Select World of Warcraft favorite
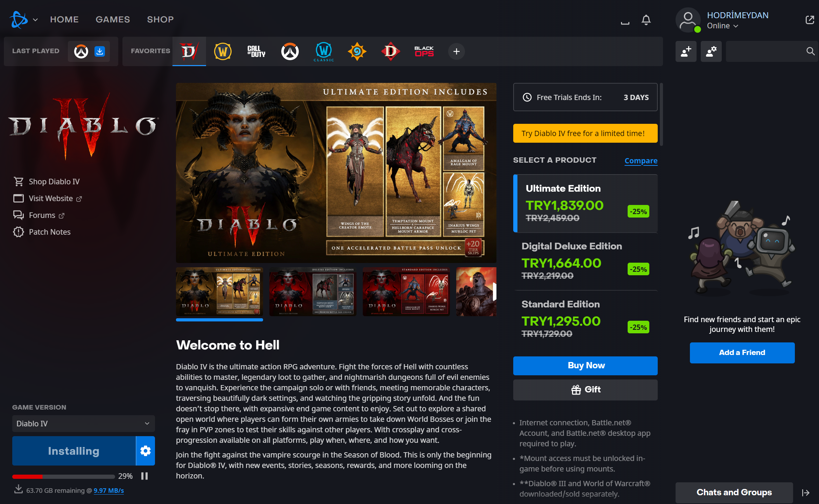The height and width of the screenshot is (504, 819). 223,51
